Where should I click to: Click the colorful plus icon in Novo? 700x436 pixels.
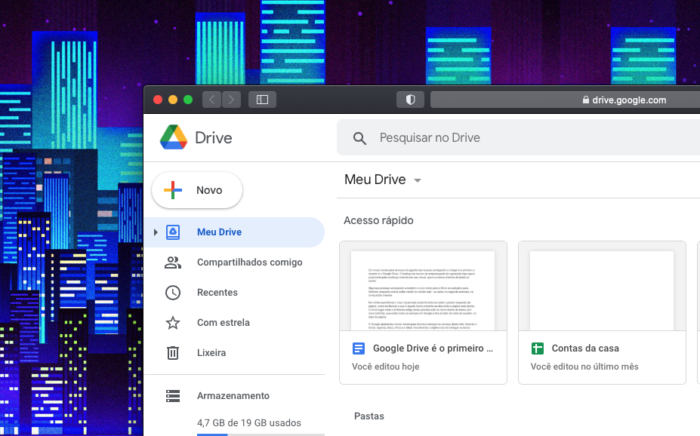pyautogui.click(x=173, y=190)
